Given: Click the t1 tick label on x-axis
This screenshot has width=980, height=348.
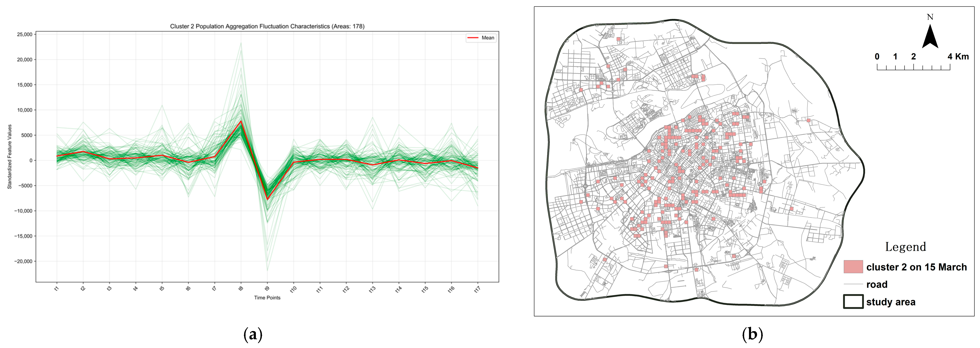Looking at the screenshot, I should coord(57,289).
